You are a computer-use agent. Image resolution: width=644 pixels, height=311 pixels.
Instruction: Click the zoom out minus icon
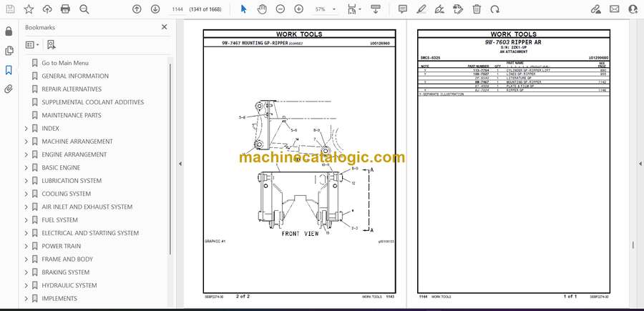pyautogui.click(x=280, y=9)
